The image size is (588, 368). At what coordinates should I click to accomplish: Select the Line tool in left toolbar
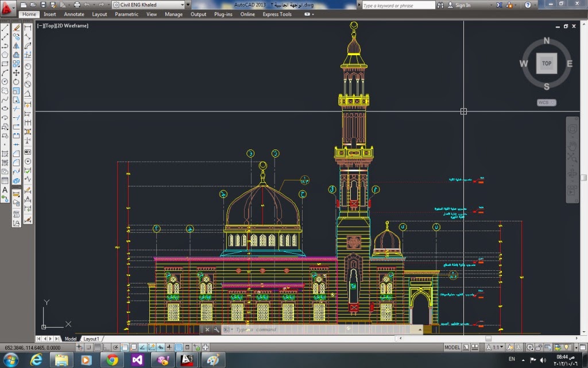click(5, 27)
